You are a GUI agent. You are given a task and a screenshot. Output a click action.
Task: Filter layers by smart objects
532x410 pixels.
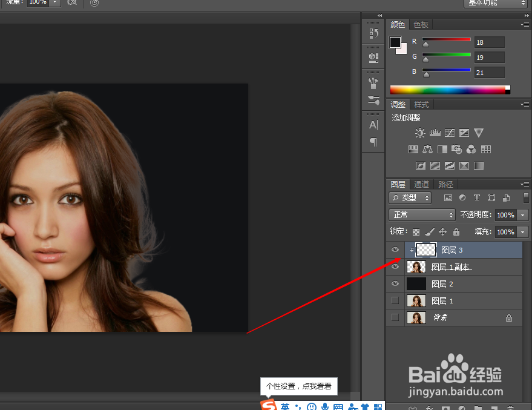tap(506, 198)
